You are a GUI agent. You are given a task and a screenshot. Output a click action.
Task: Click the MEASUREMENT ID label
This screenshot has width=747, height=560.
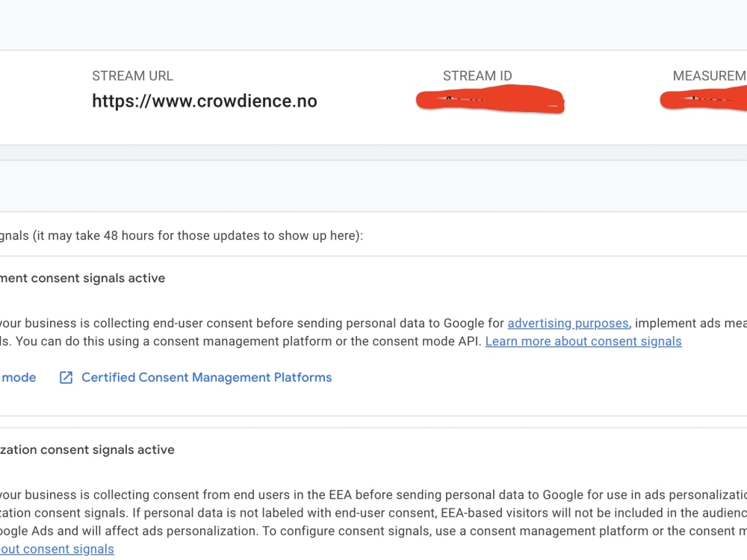click(708, 75)
